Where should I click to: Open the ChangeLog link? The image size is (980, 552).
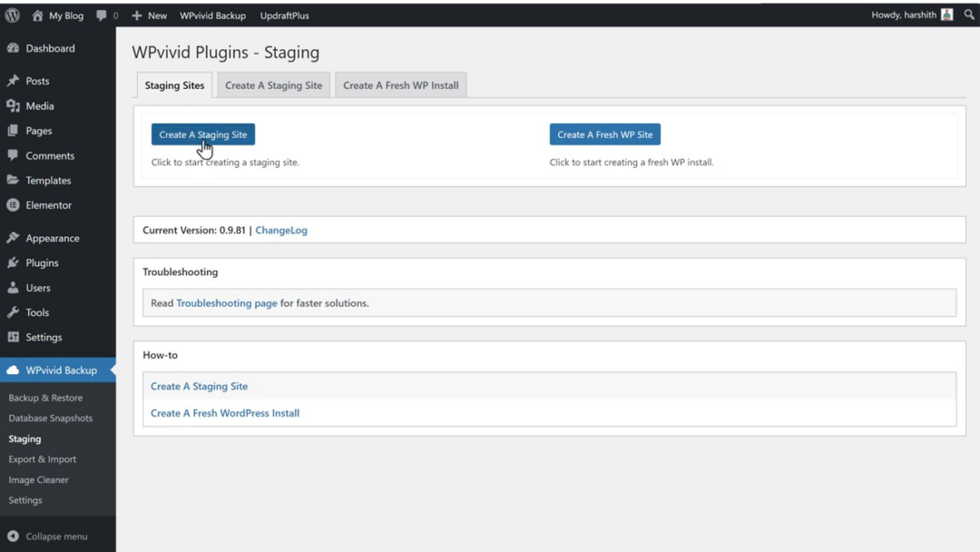[280, 230]
